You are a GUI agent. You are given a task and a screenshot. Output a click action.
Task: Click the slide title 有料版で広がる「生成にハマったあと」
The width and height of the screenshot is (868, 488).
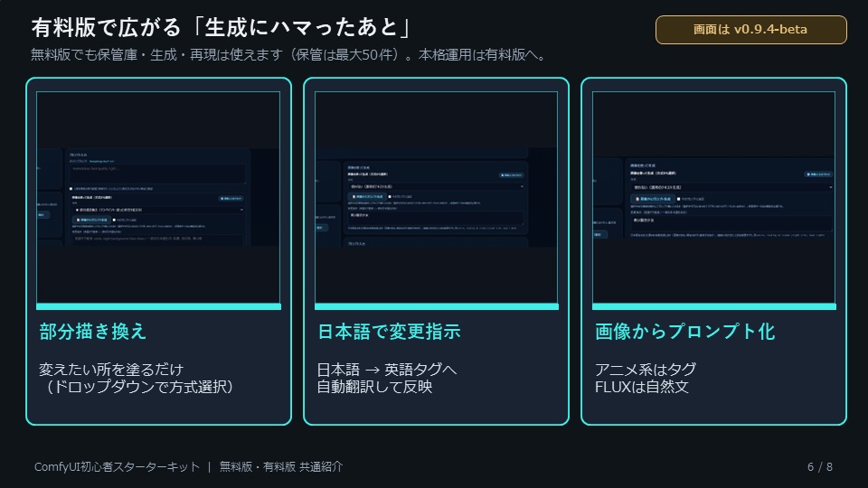[221, 27]
